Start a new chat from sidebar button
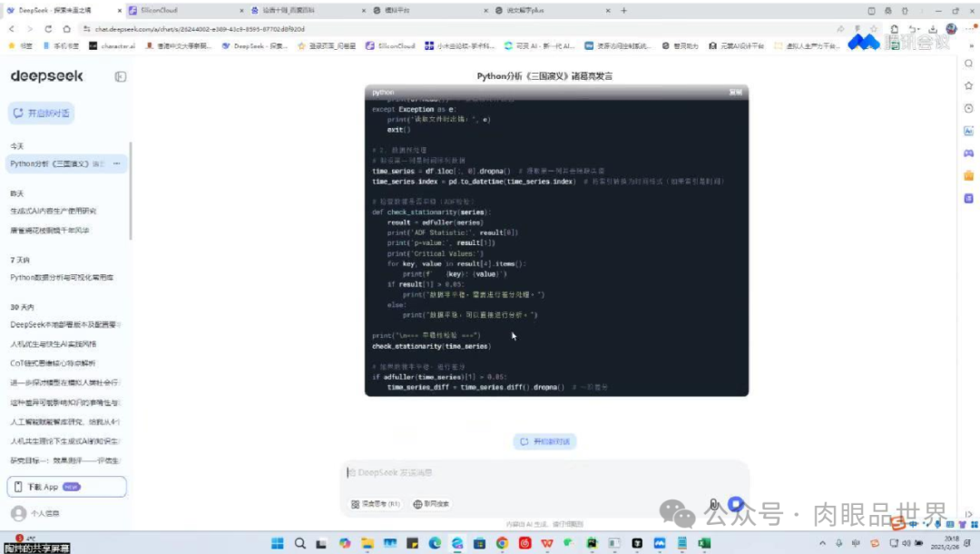Screen dimensions: 980x554 coord(41,114)
